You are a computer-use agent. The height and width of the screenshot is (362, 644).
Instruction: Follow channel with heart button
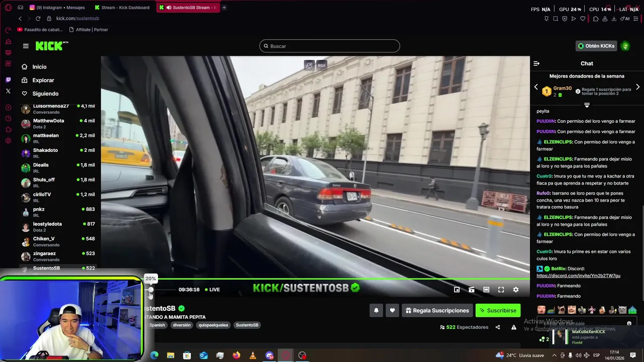(x=392, y=311)
